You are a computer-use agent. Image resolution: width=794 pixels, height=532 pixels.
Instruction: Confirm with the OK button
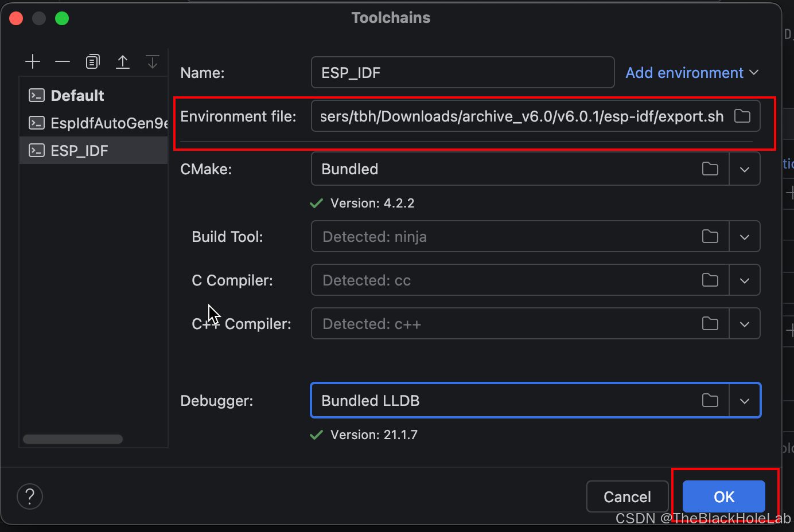coord(724,496)
